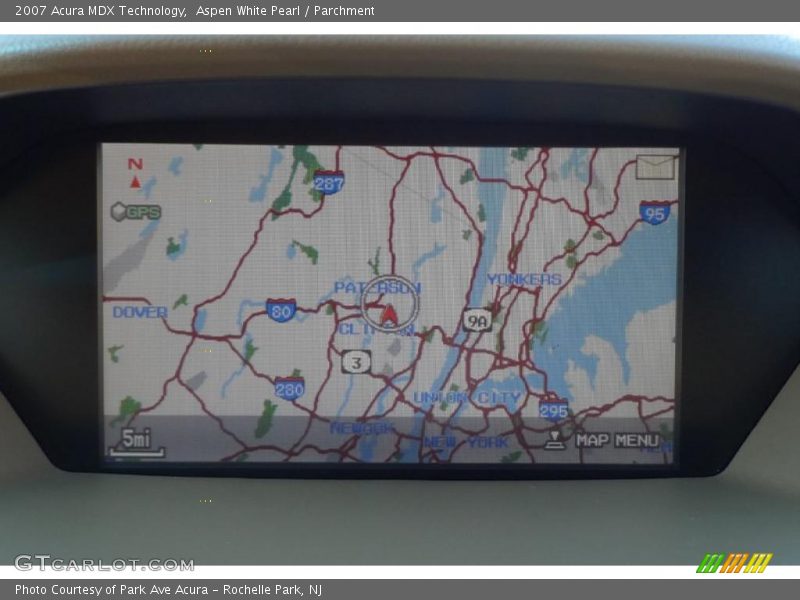This screenshot has height=600, width=800.
Task: Tap the joystick icon beside MAP MENU
Action: pos(555,440)
